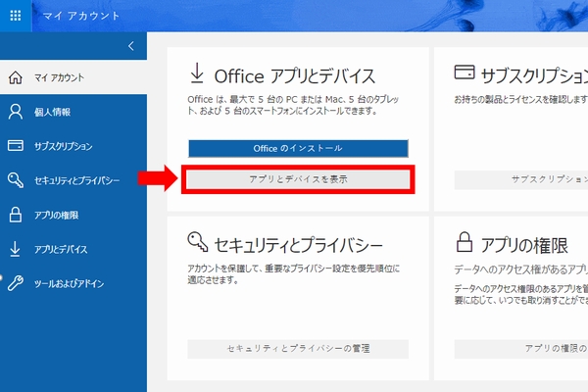Viewport: 588px width, 392px height.
Task: Click the セキュリティとプライバシー card heading
Action: point(298,245)
